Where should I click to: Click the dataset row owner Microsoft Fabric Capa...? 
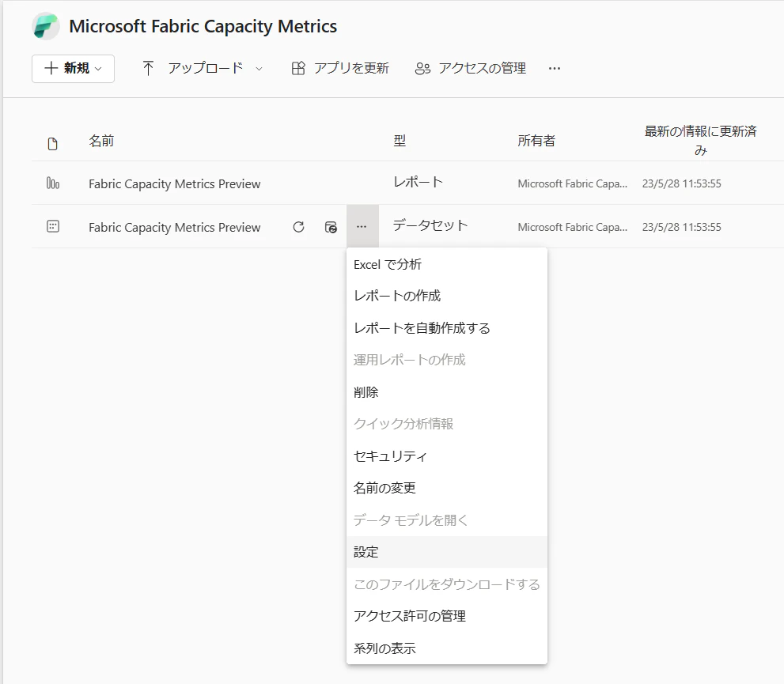coord(573,227)
